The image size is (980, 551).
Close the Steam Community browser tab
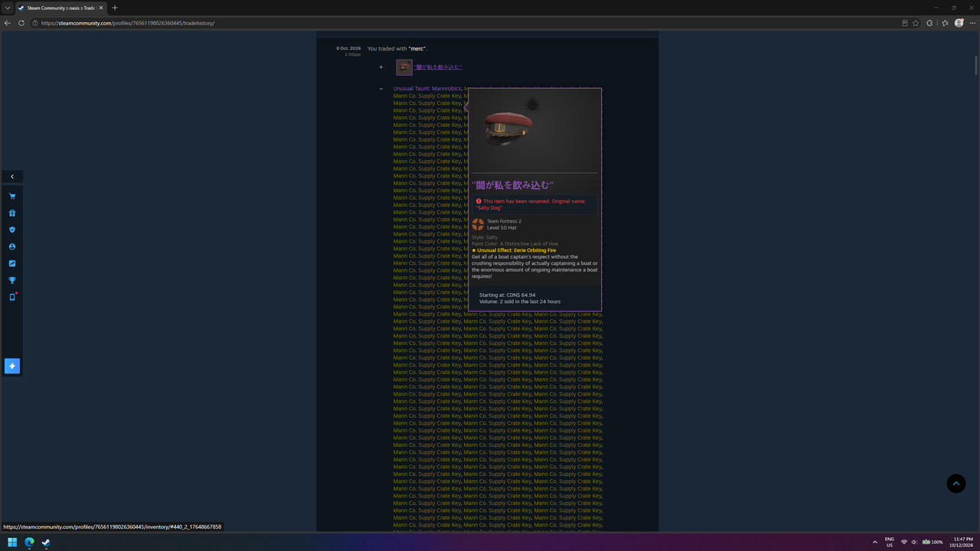click(x=102, y=8)
